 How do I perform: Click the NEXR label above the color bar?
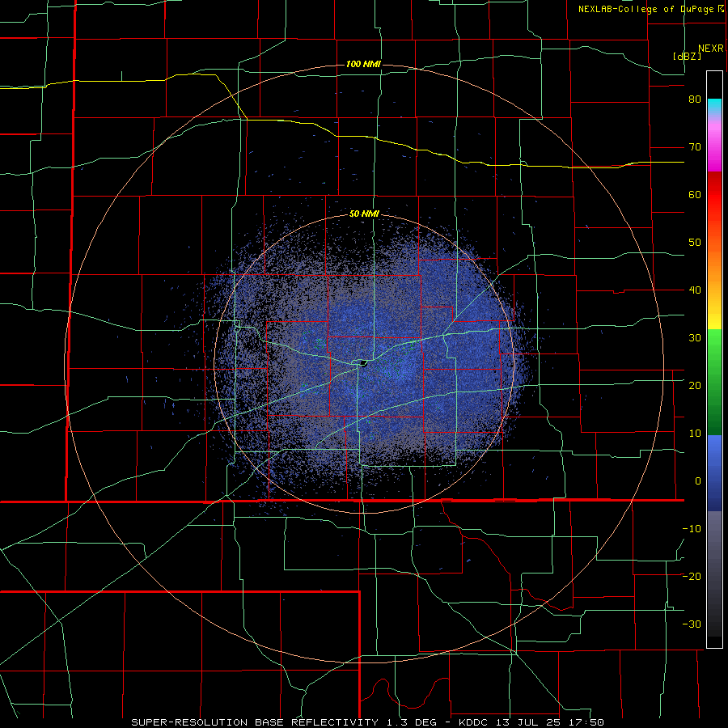tap(711, 49)
